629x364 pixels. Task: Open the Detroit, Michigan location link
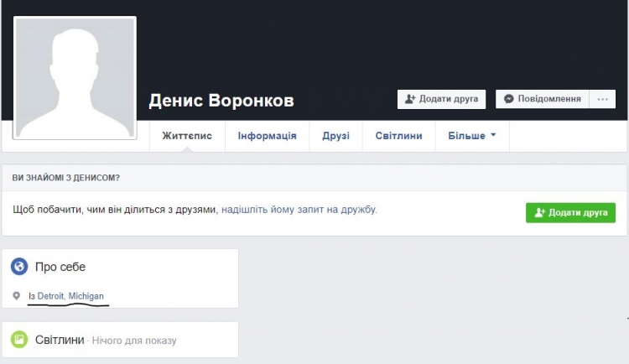click(x=70, y=297)
